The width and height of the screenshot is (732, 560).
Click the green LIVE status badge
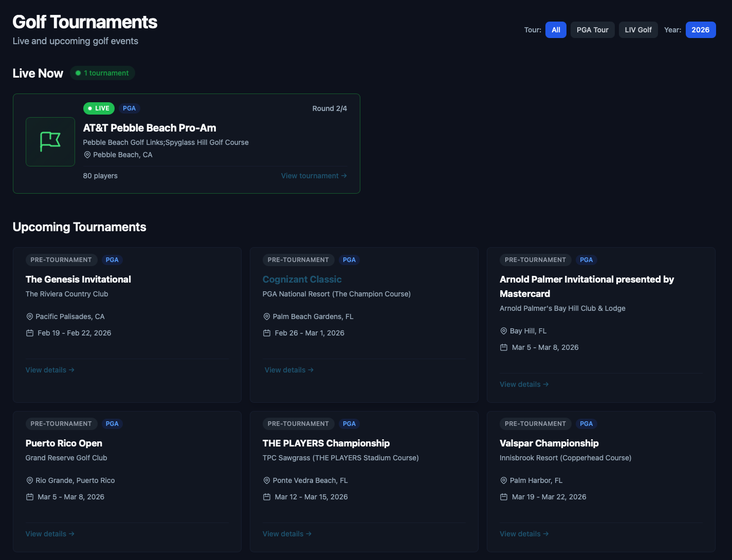99,108
